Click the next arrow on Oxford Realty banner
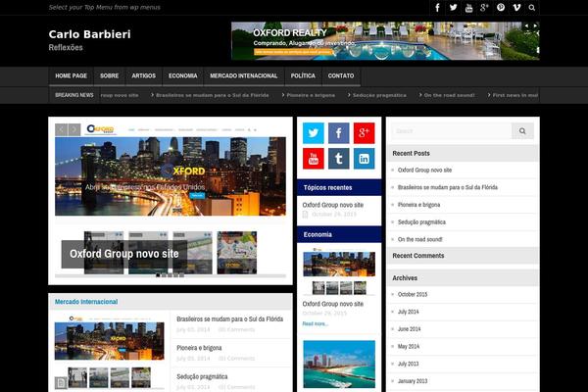 [535, 25]
